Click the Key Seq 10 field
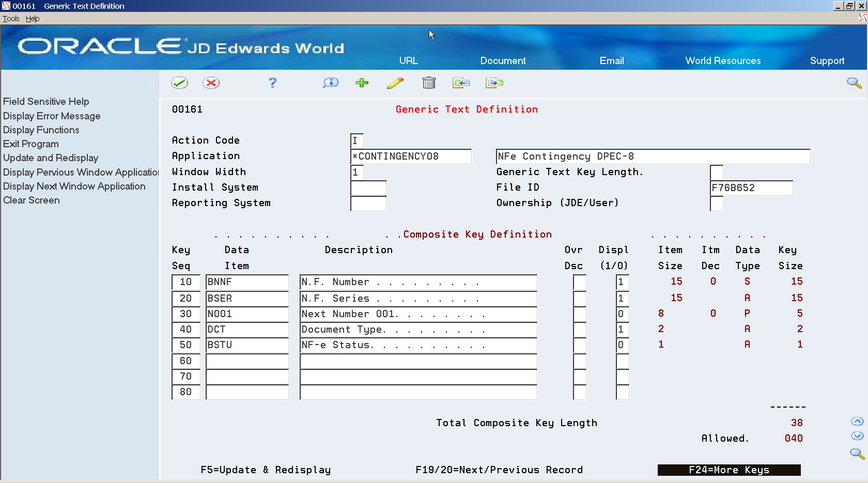The width and height of the screenshot is (868, 483). pos(186,282)
